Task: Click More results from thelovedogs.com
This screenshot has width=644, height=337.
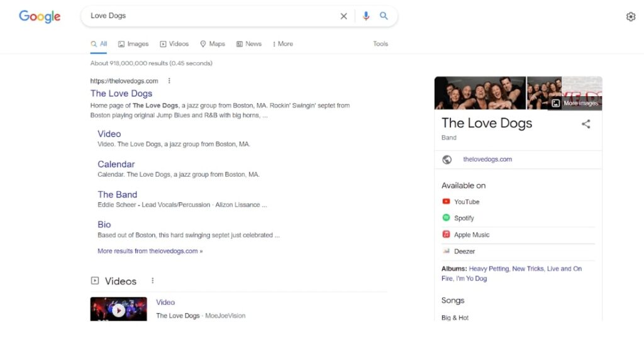Action: tap(150, 251)
